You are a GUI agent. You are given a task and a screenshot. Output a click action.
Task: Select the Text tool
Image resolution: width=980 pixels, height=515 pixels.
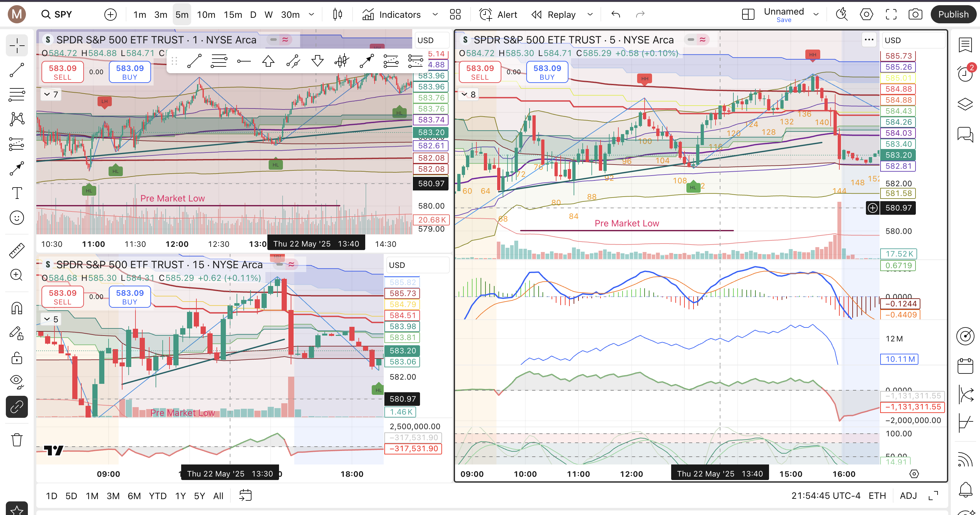click(17, 193)
